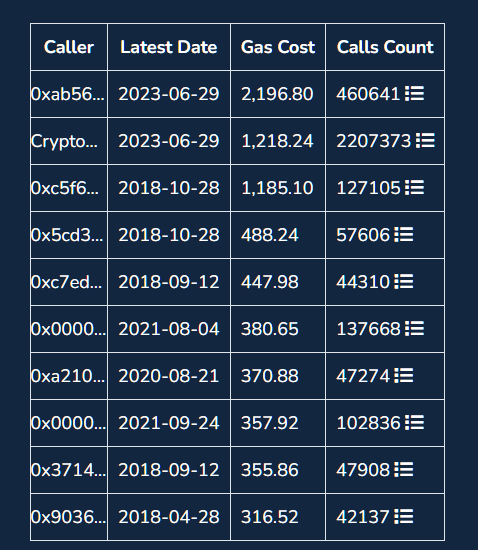Open the list icon next to 47908
Viewport: 478px width, 550px height.
[404, 470]
